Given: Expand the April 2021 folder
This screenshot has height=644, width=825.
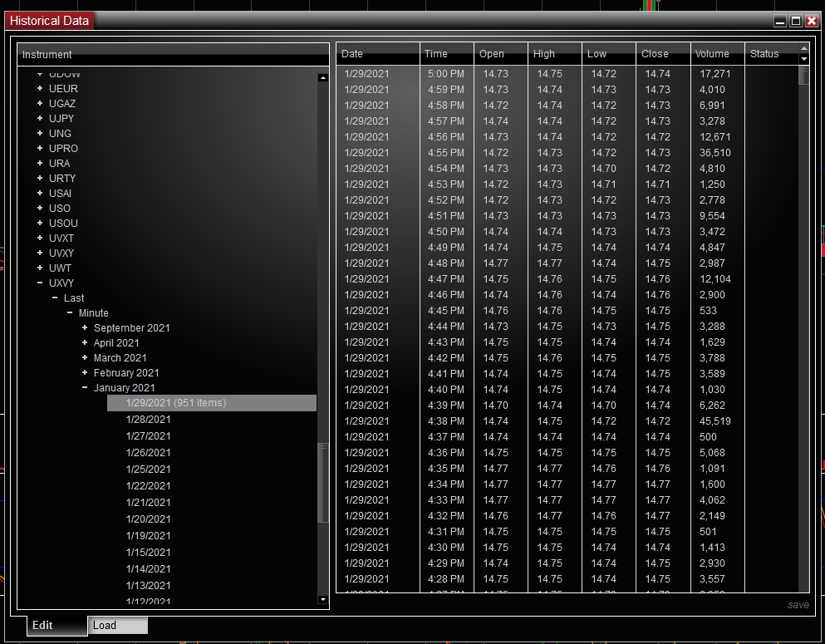Looking at the screenshot, I should coord(85,343).
